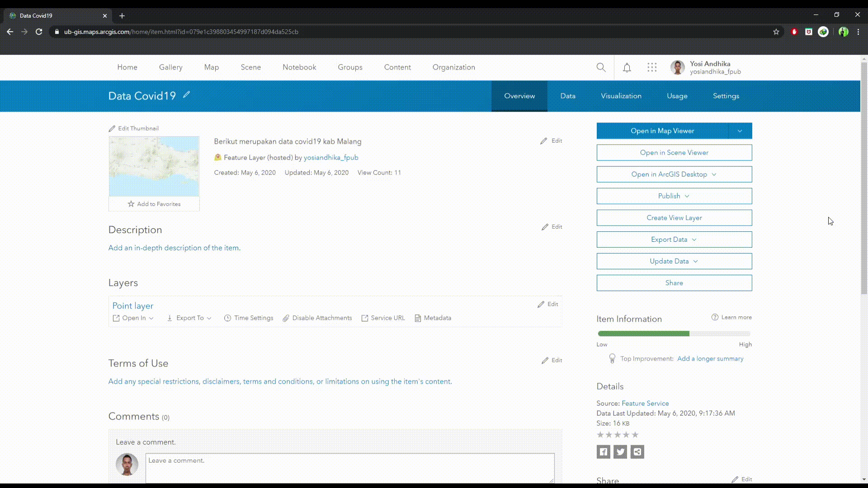Click the generic share link icon

pyautogui.click(x=637, y=452)
